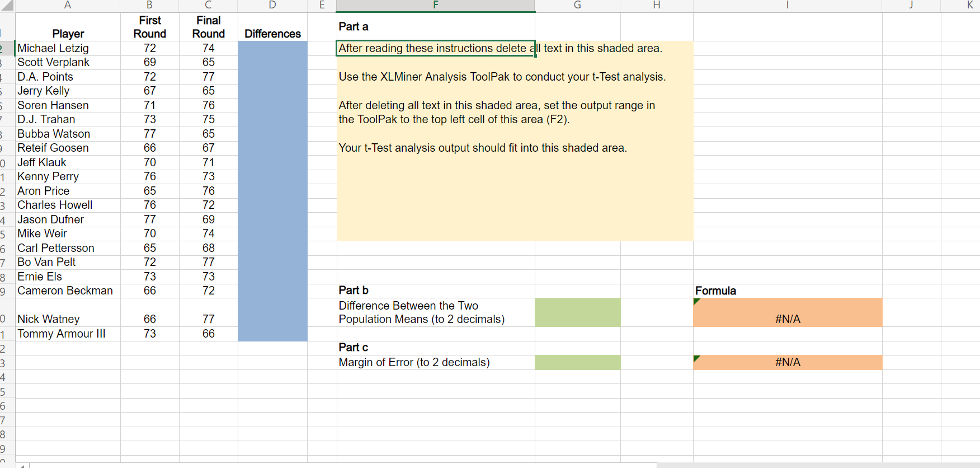This screenshot has height=468, width=980.
Task: Click the 'First Round' header cell
Action: 150,27
